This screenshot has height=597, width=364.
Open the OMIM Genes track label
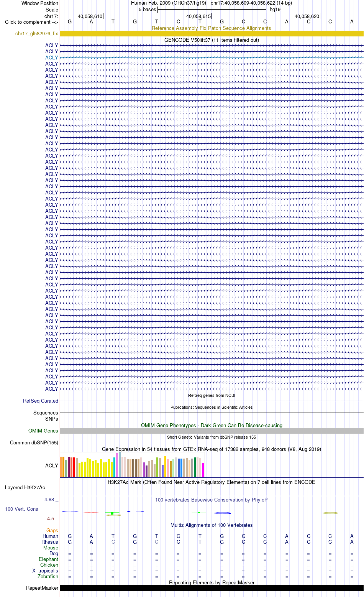(43, 431)
